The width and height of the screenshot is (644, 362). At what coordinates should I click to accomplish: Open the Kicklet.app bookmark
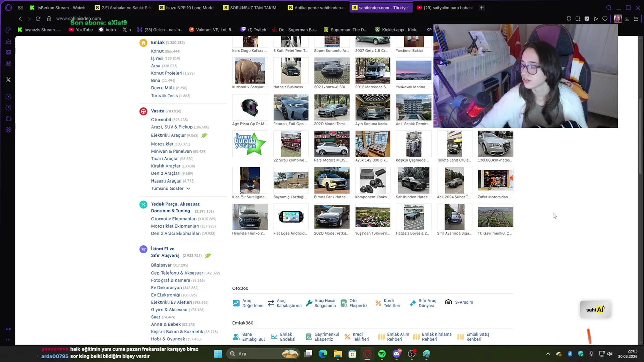coord(397,30)
